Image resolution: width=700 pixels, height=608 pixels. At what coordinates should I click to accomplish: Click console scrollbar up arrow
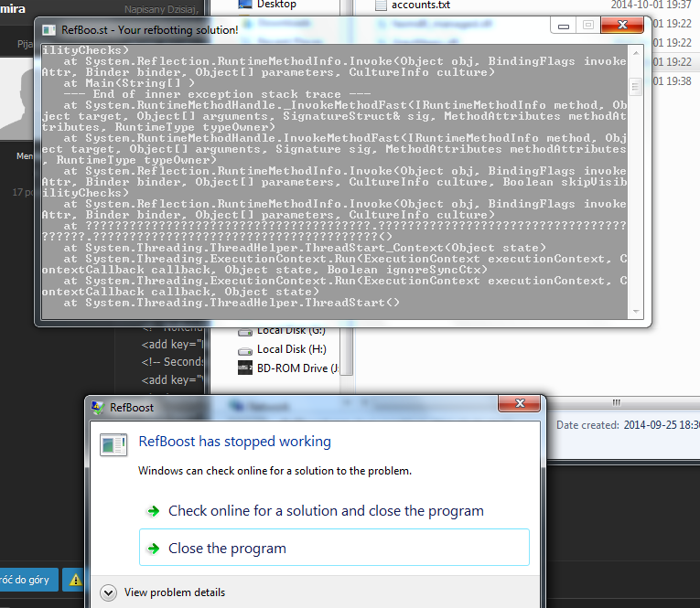636,53
